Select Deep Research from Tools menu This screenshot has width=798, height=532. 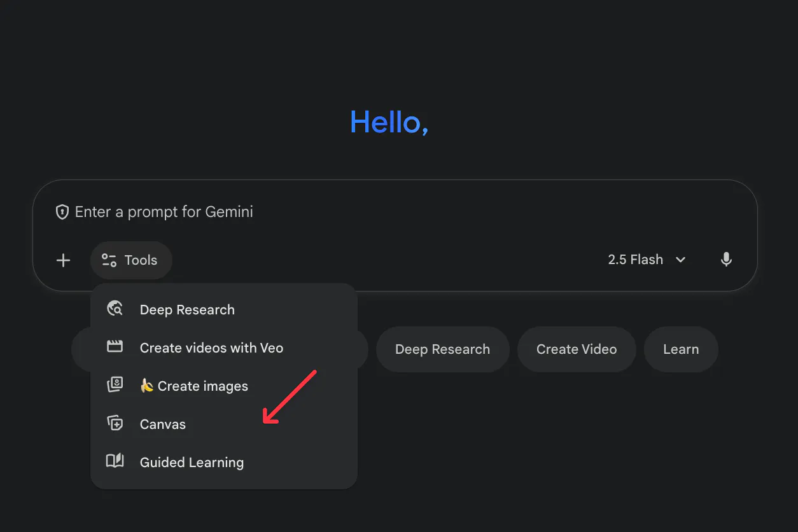point(224,310)
